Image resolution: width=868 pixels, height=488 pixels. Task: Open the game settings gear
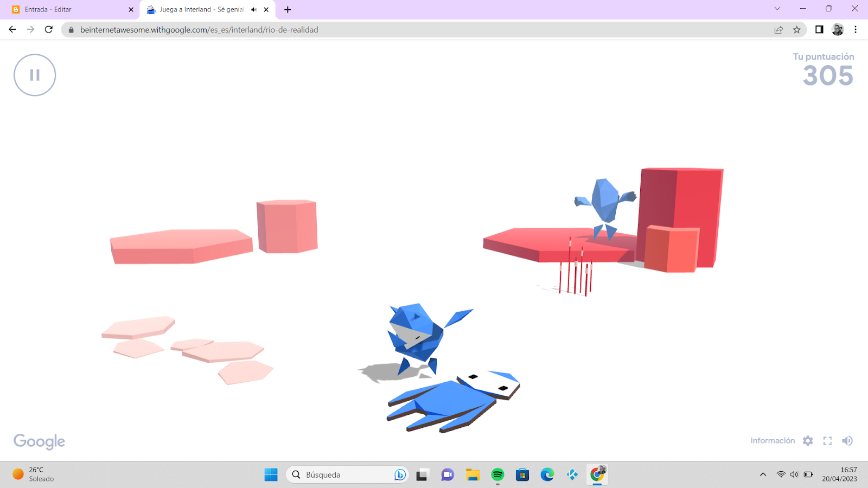808,441
